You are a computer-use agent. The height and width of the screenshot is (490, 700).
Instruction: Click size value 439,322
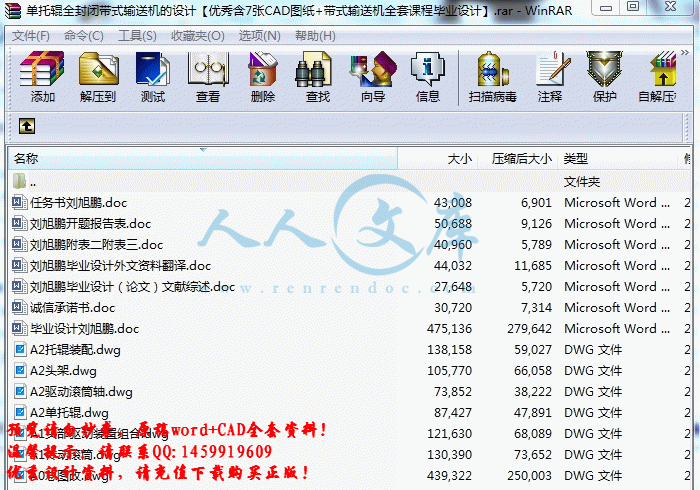pos(449,476)
